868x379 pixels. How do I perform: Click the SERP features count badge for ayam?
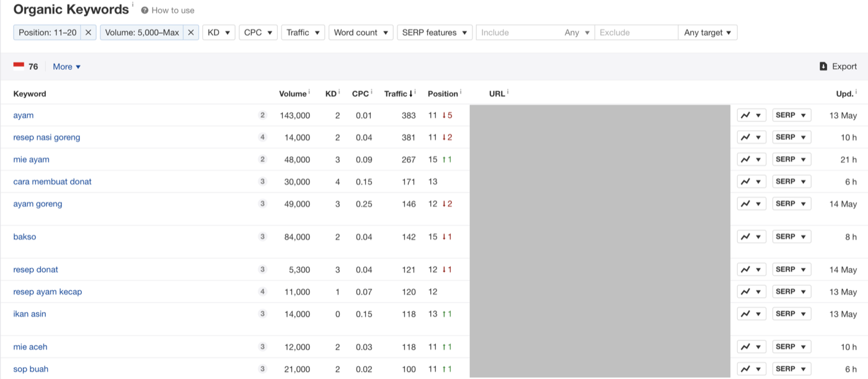[x=262, y=115]
